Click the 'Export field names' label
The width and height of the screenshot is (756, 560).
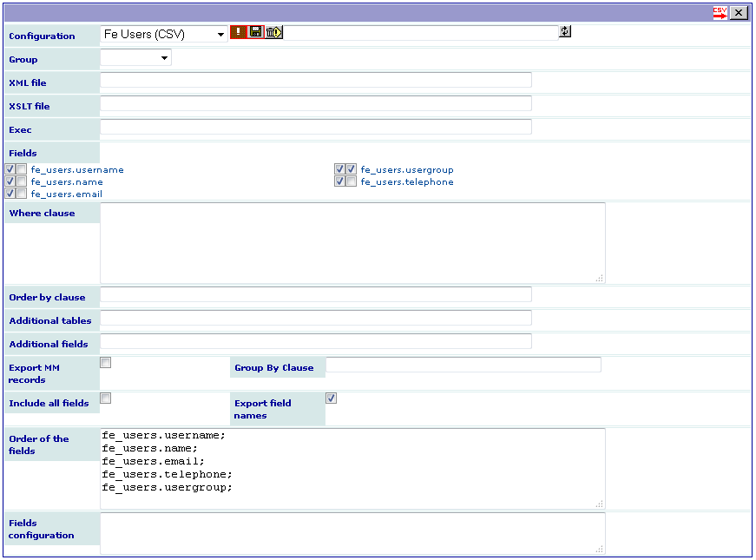[x=263, y=409]
